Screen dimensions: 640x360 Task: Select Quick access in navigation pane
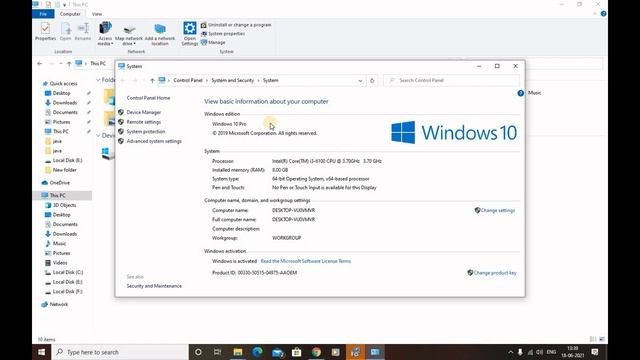tap(63, 83)
